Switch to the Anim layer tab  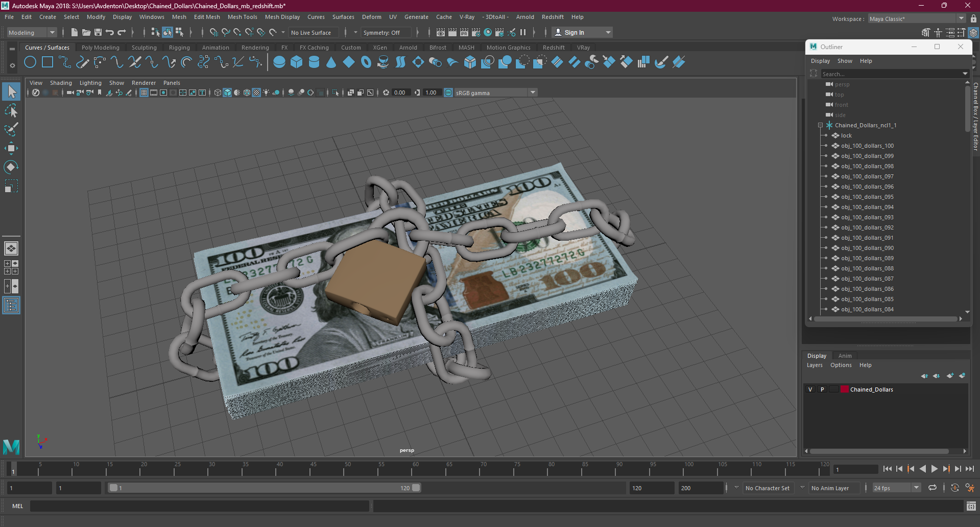pos(845,356)
